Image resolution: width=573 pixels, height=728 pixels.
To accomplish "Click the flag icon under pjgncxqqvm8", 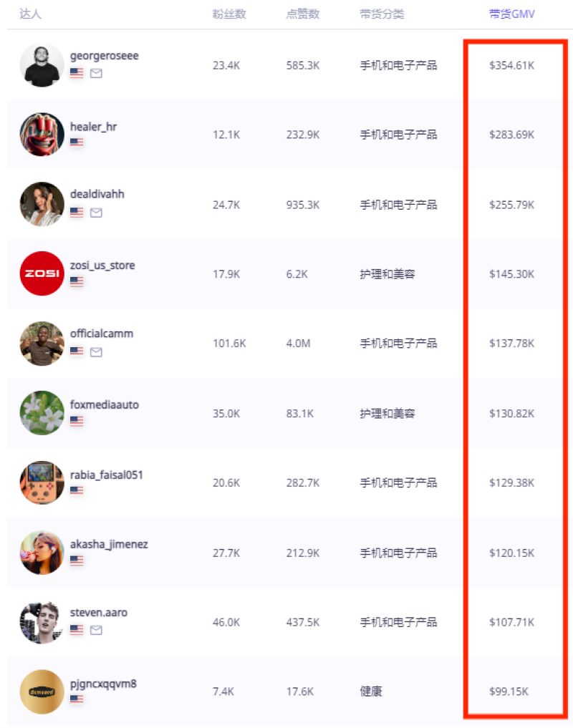I will (x=77, y=699).
